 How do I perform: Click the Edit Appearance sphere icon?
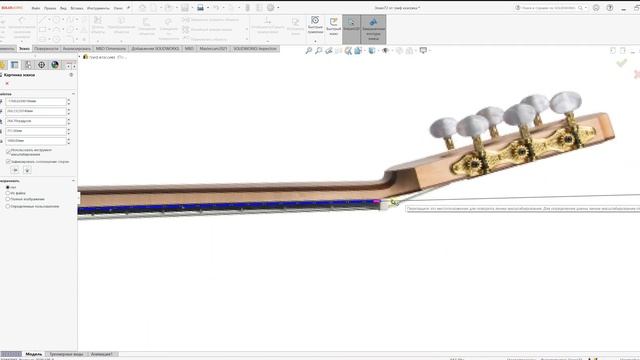click(399, 51)
